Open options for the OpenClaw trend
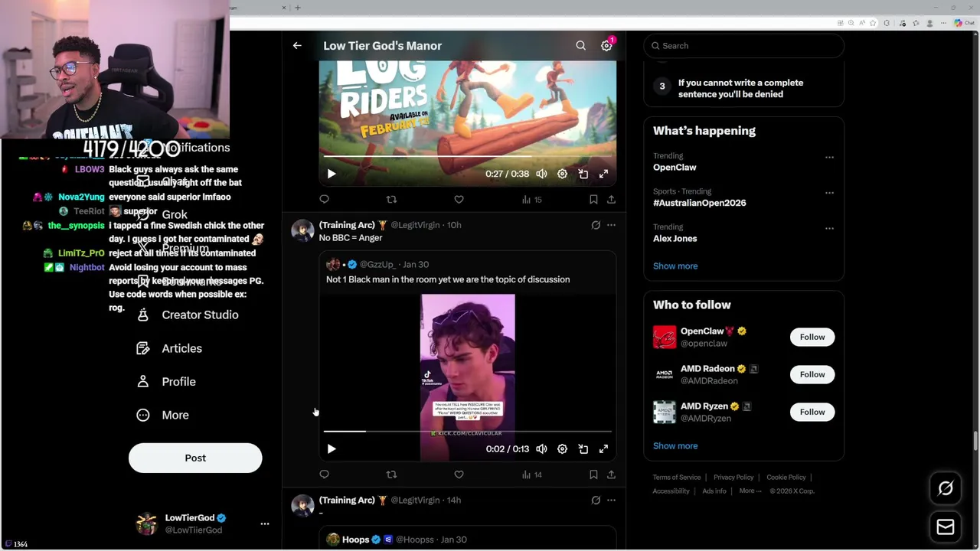980x551 pixels. pos(829,157)
